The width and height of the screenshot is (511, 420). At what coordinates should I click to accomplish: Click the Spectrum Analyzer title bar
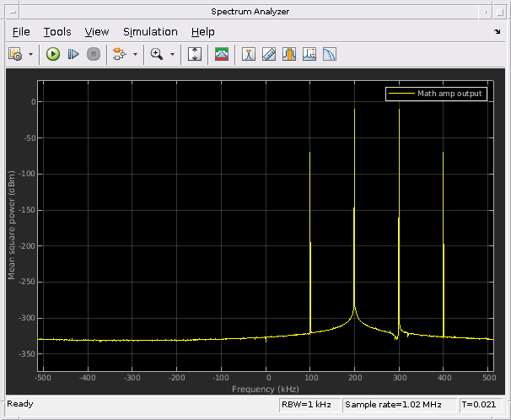pyautogui.click(x=250, y=12)
